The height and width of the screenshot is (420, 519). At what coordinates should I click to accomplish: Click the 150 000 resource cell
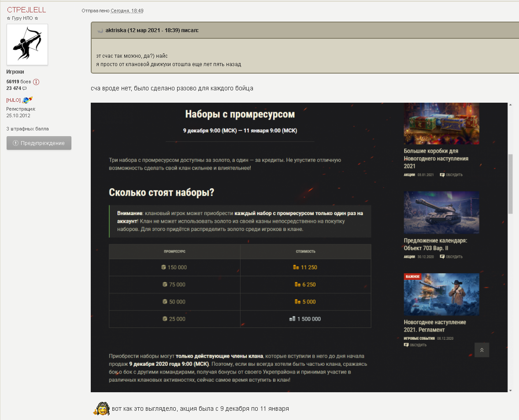tap(174, 268)
